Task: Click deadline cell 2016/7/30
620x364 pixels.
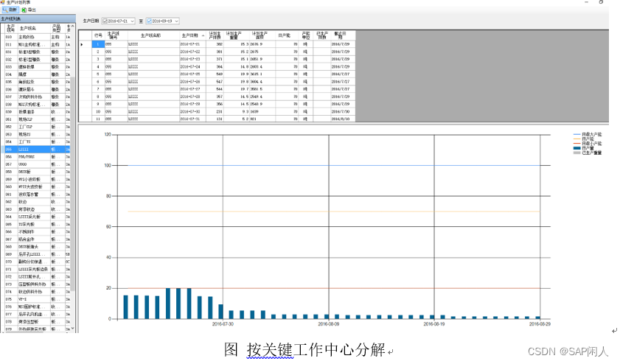Action: tap(342, 111)
